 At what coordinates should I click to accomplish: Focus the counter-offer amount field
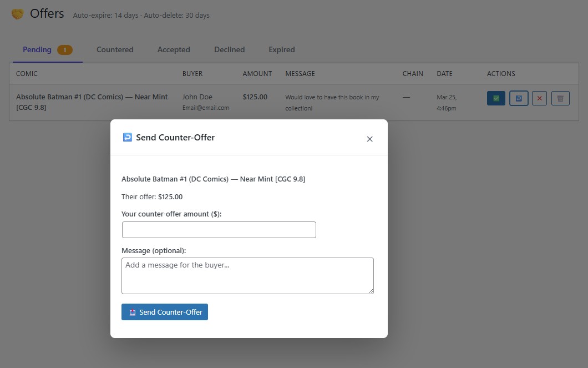coord(219,230)
